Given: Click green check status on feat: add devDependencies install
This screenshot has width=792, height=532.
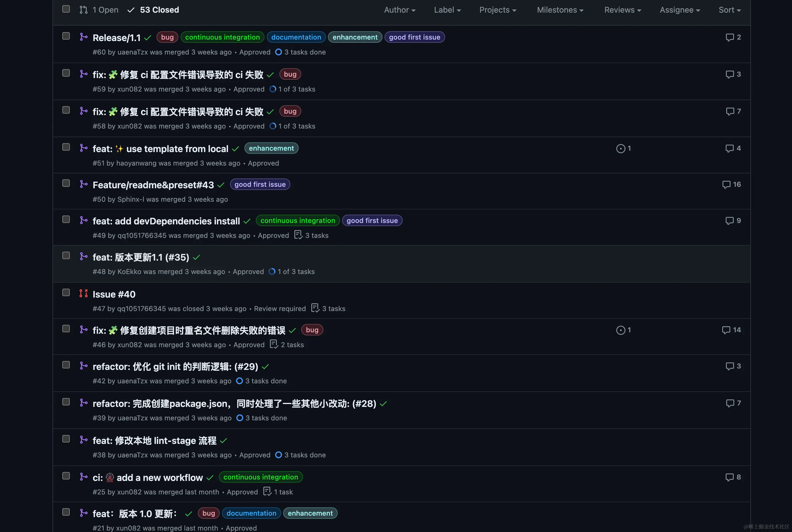Looking at the screenshot, I should [247, 221].
